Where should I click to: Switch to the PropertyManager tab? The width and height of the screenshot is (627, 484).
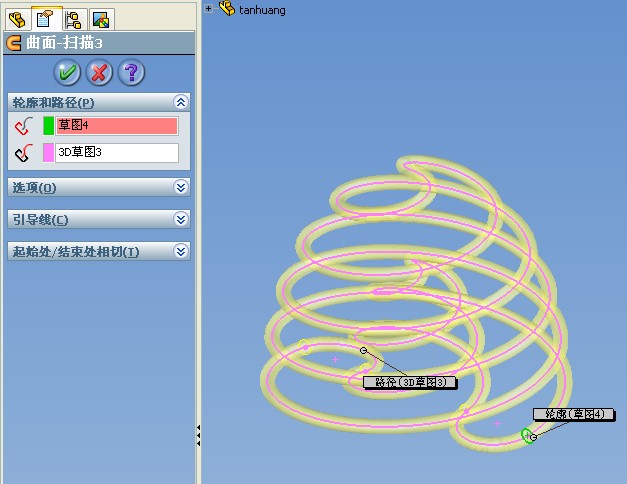coord(46,18)
